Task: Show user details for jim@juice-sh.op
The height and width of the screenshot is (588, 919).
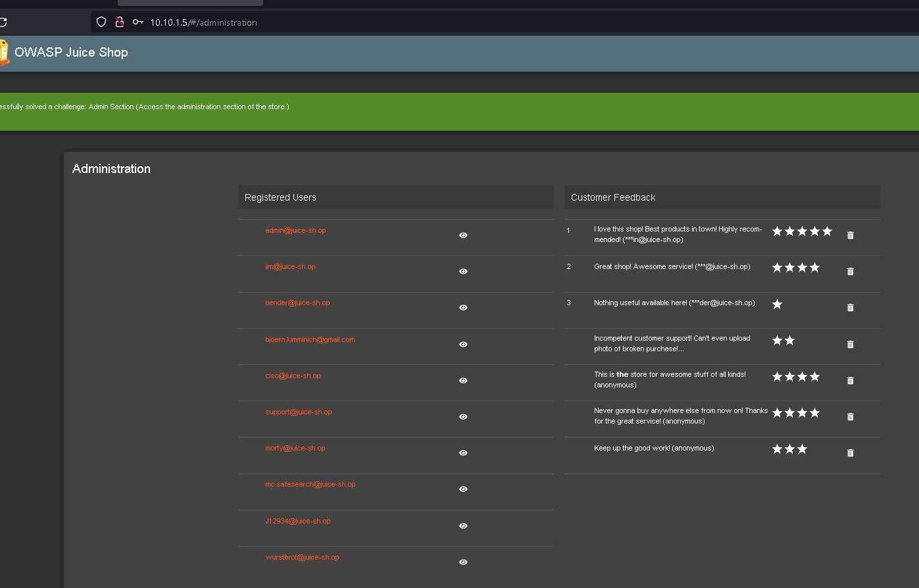Action: 463,271
